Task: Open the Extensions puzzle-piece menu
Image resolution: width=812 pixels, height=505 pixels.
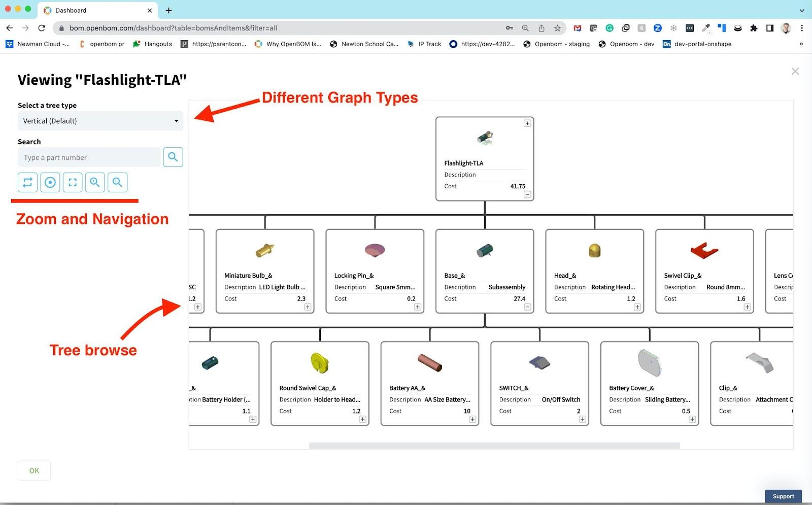Action: click(x=754, y=28)
